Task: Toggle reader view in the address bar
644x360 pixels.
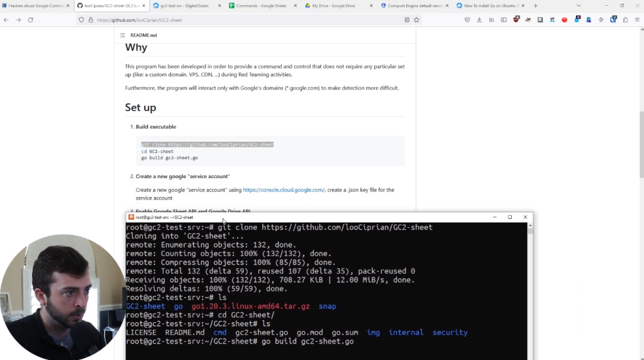Action: [x=407, y=20]
